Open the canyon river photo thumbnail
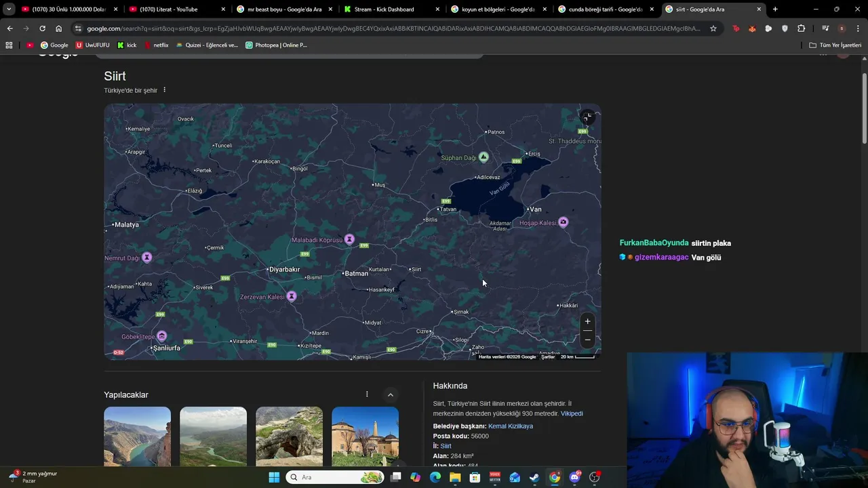The image size is (868, 488). coord(137,436)
